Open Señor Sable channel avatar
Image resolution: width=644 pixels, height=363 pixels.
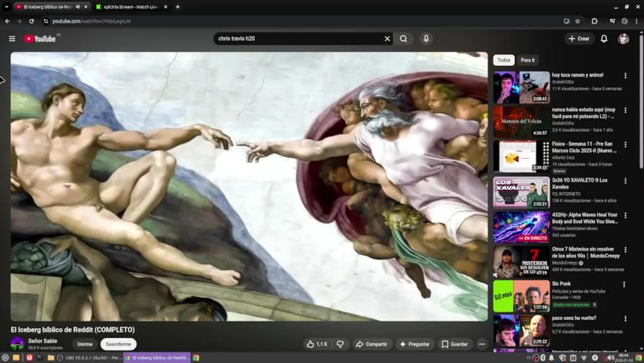[x=17, y=344]
